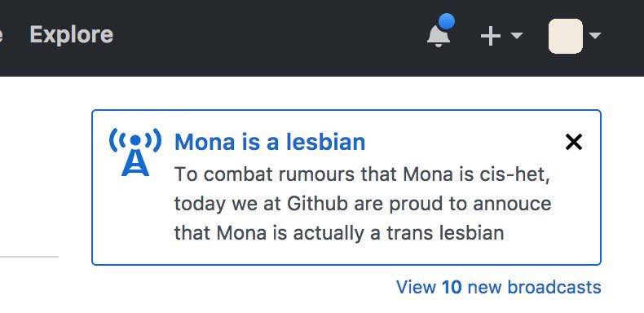Click the dark header bar between Explore and bell
Screen dimensions: 644x313
coord(267,37)
